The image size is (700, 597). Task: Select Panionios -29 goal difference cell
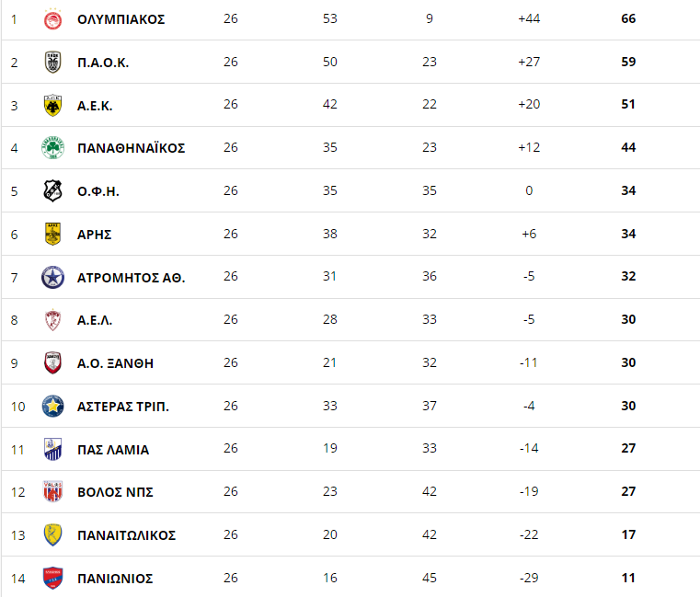coord(529,578)
